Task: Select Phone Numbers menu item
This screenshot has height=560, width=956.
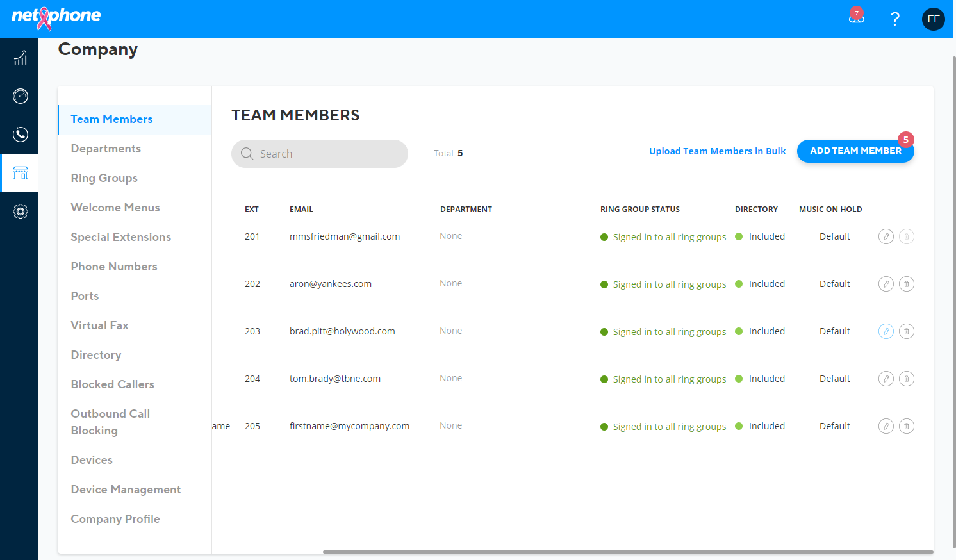Action: pos(114,267)
